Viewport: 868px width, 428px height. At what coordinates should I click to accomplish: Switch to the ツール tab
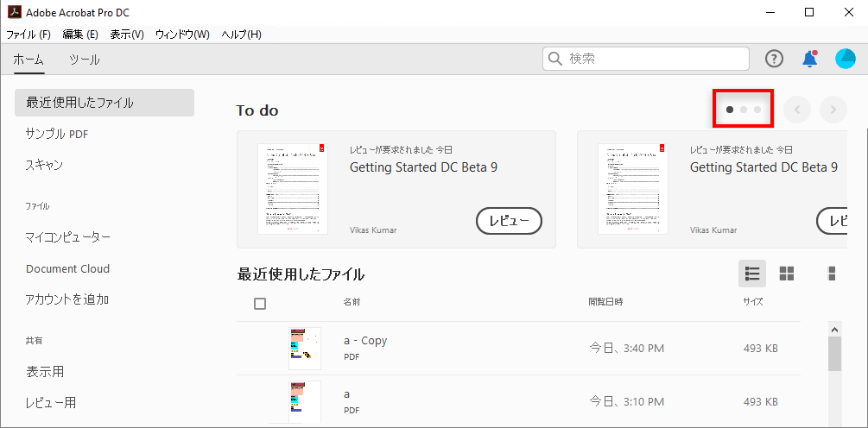(x=85, y=60)
